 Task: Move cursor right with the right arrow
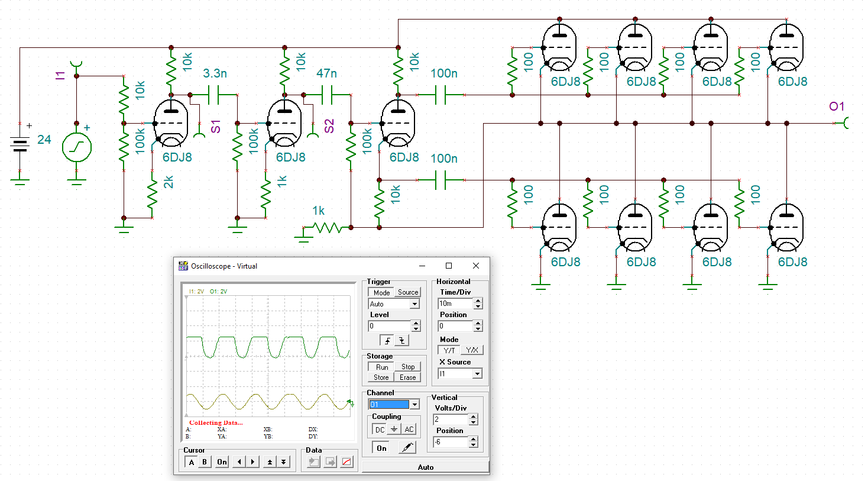(x=252, y=462)
